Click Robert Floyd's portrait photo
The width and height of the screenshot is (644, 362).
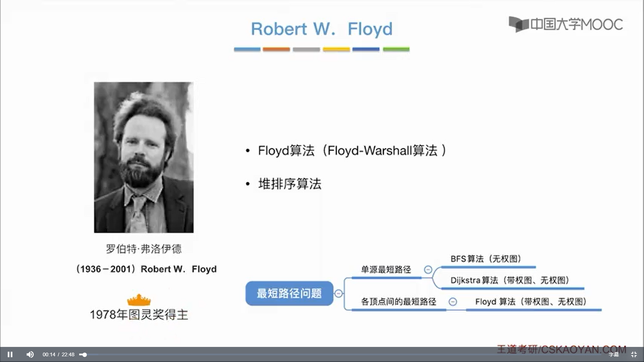[x=144, y=157]
